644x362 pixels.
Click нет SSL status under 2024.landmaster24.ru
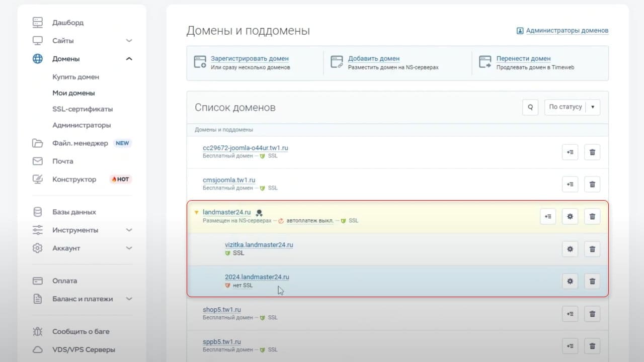[x=243, y=286]
